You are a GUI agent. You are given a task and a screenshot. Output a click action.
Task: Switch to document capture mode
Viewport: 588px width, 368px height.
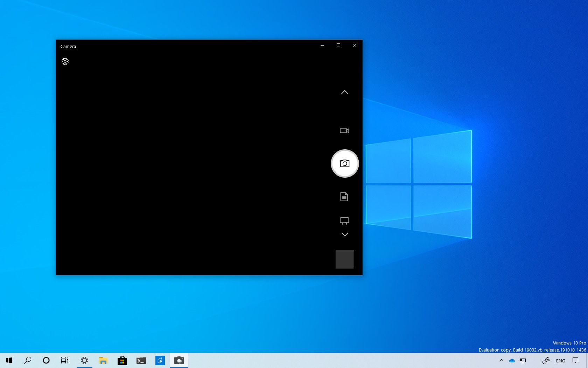point(344,197)
